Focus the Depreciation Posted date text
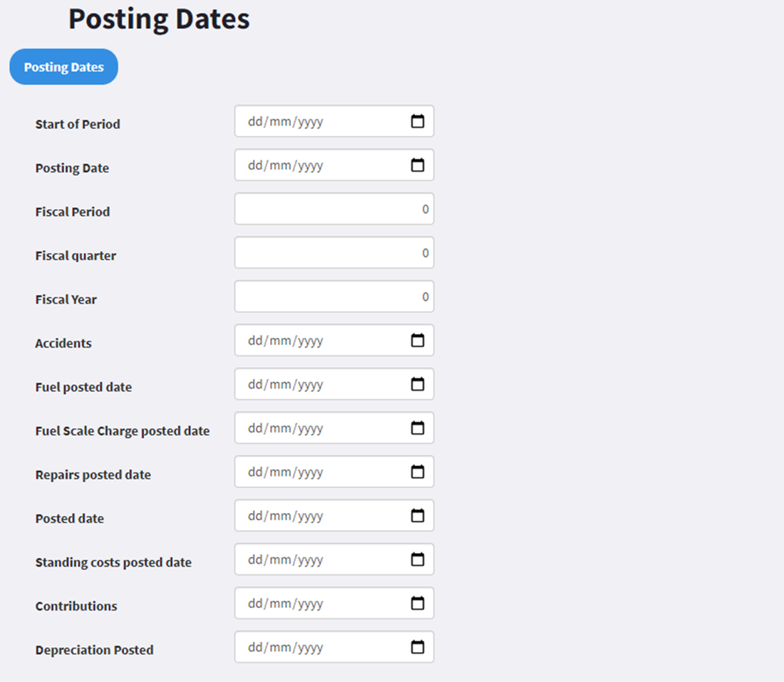The image size is (784, 682). pos(286,648)
